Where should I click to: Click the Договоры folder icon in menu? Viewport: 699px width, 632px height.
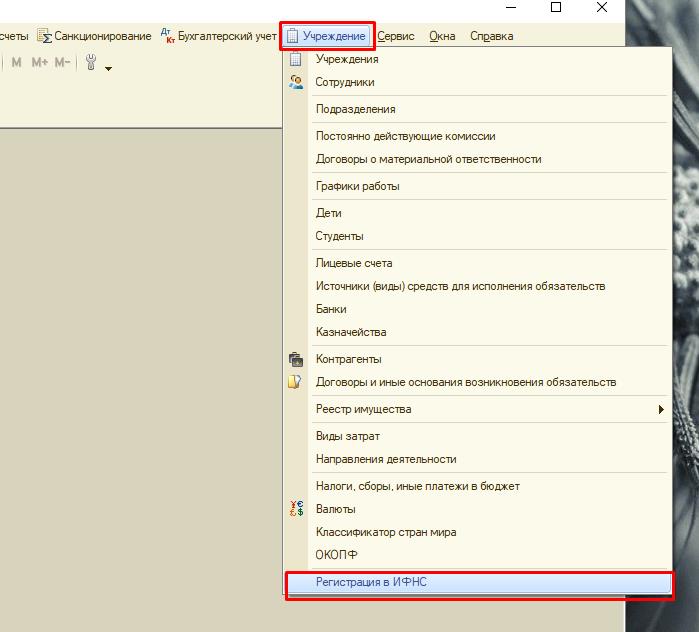[295, 382]
